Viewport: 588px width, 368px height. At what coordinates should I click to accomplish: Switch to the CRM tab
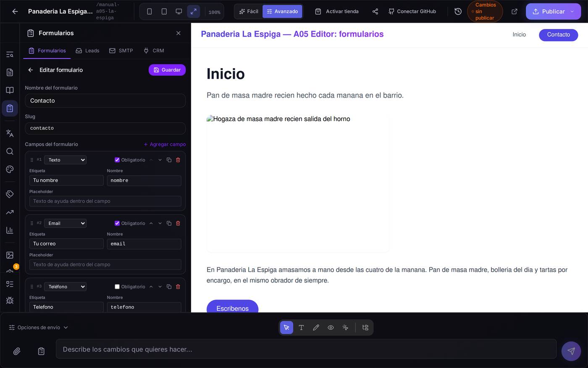pyautogui.click(x=154, y=50)
